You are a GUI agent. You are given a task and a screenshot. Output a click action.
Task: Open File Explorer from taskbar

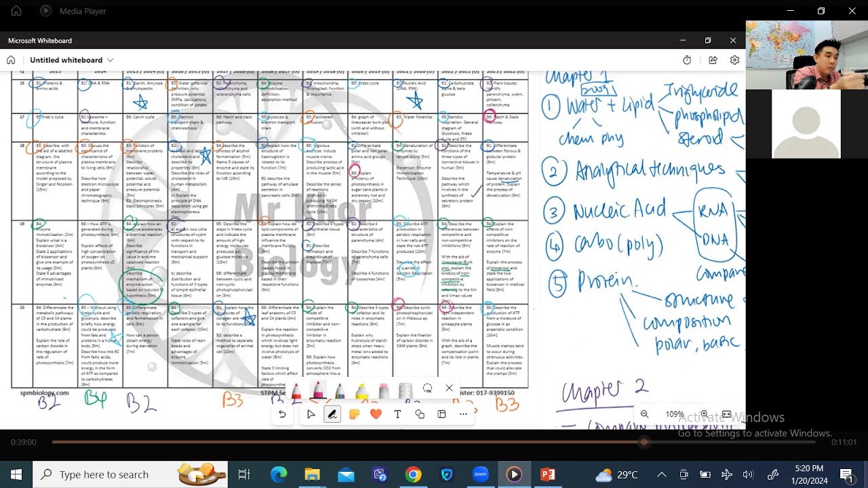click(312, 474)
